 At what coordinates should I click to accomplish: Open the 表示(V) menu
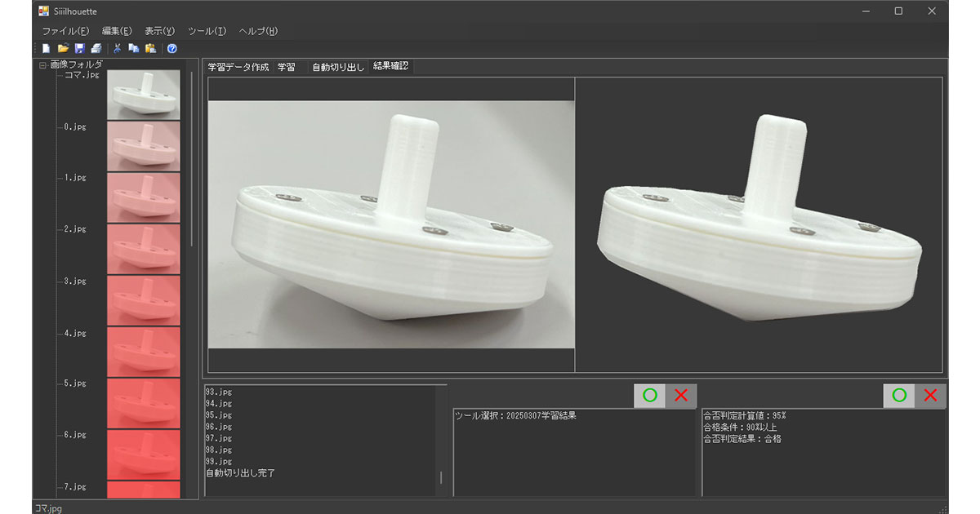(x=159, y=31)
